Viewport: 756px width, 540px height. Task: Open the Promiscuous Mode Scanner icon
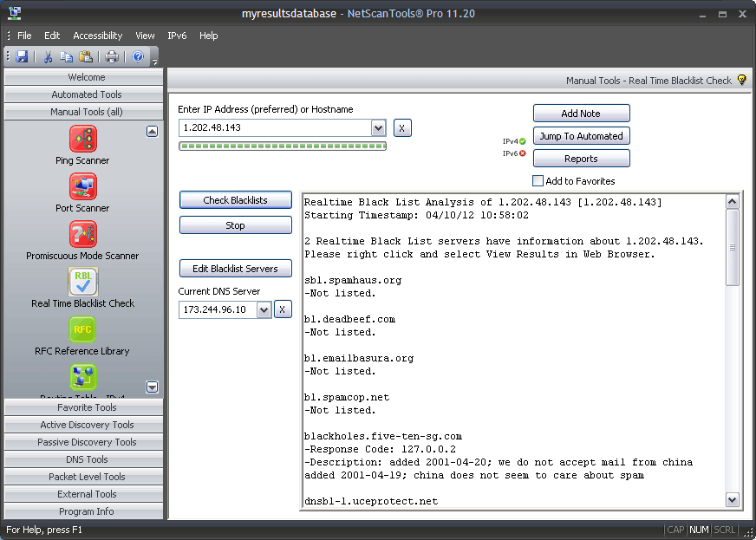83,234
